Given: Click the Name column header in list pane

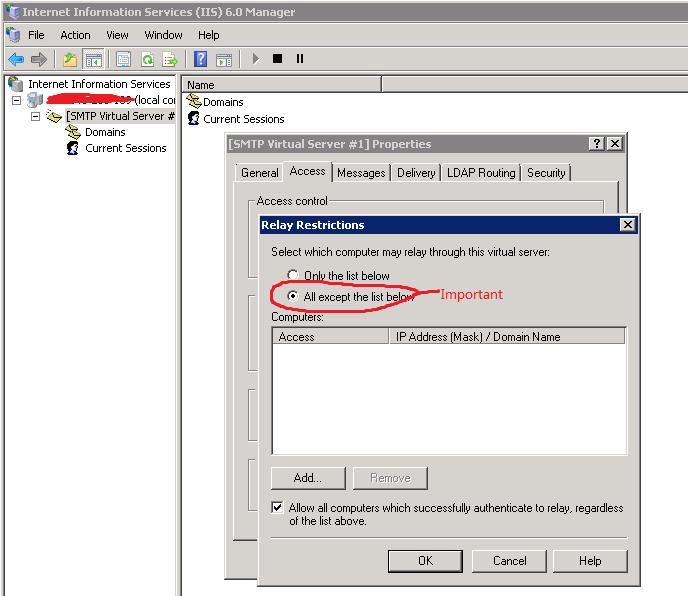Looking at the screenshot, I should [282, 85].
